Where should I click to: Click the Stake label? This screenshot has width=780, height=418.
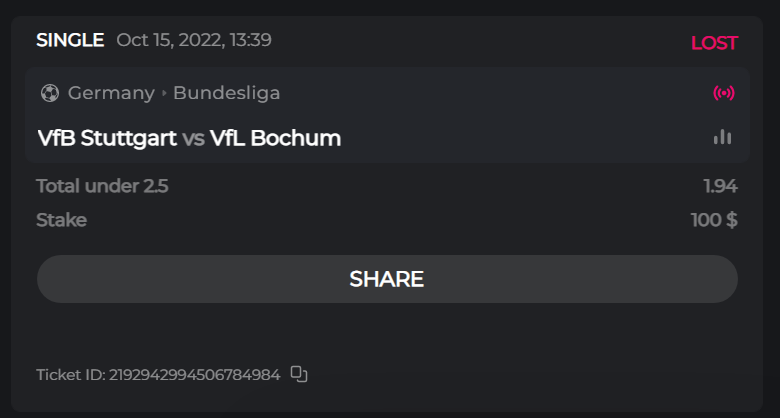pyautogui.click(x=61, y=220)
